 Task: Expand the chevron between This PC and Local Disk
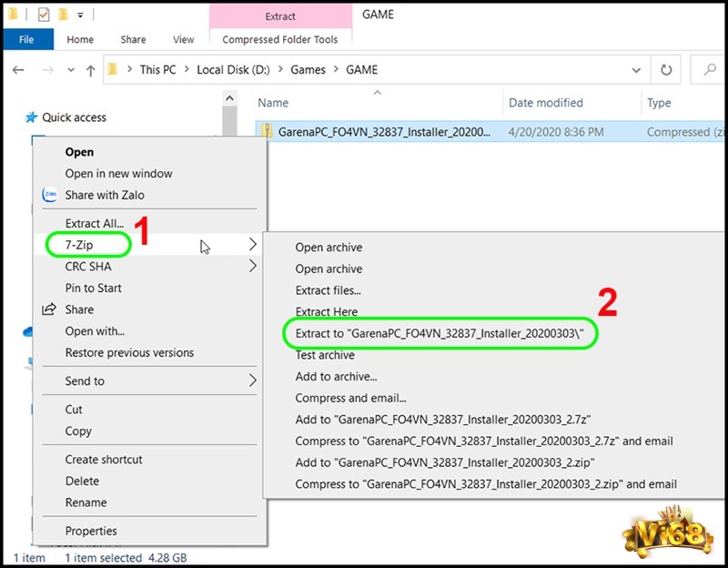pyautogui.click(x=187, y=69)
